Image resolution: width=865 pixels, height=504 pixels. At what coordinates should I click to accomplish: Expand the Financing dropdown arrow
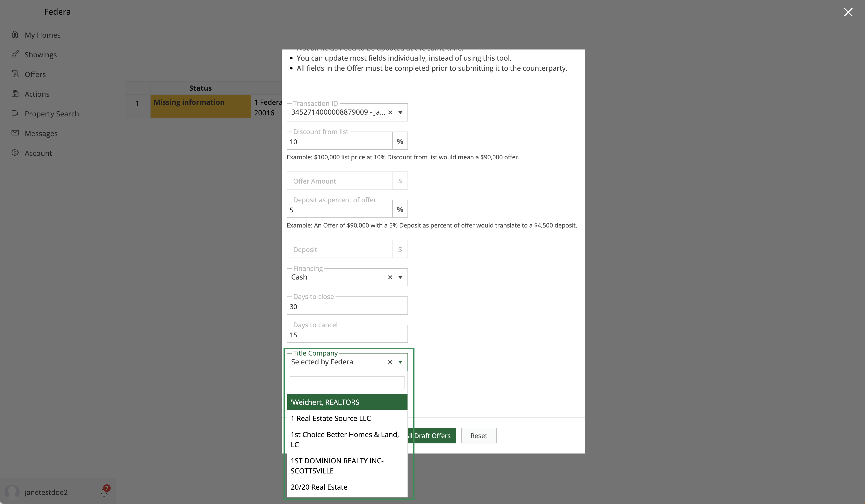click(400, 277)
